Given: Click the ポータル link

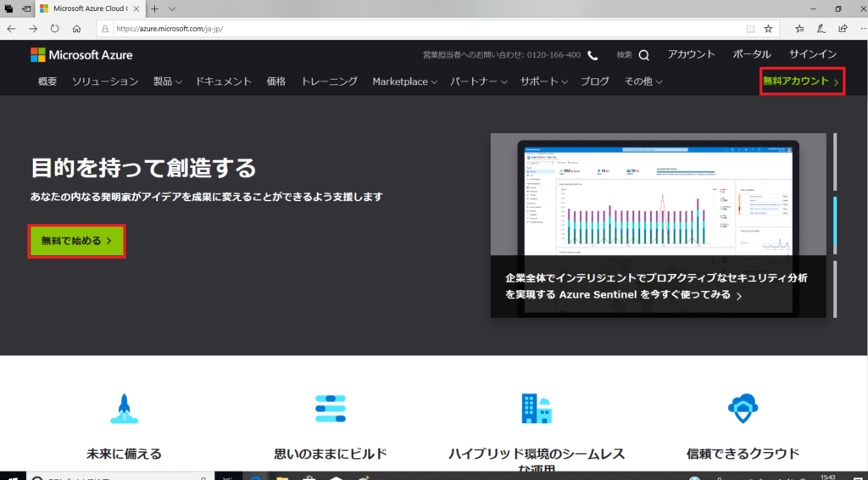Looking at the screenshot, I should (752, 54).
